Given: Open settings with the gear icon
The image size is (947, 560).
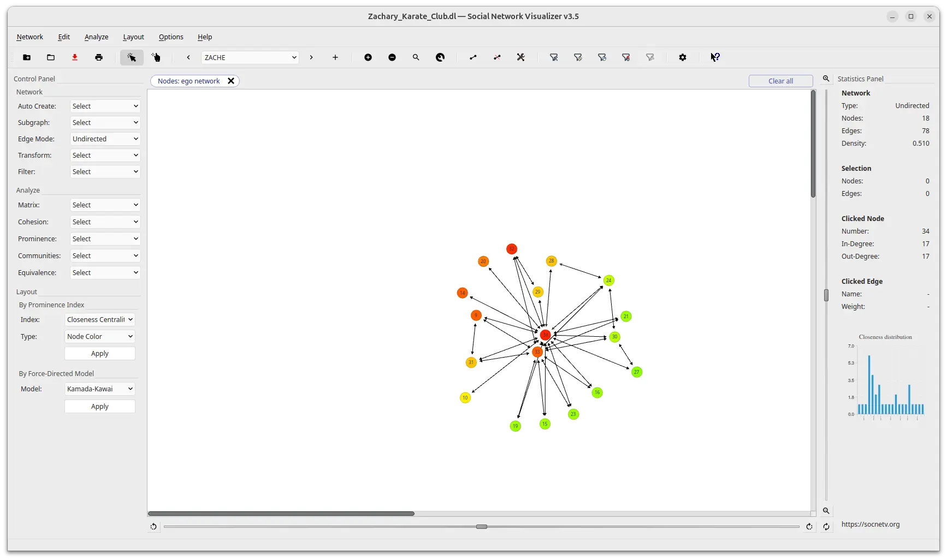Looking at the screenshot, I should 683,57.
